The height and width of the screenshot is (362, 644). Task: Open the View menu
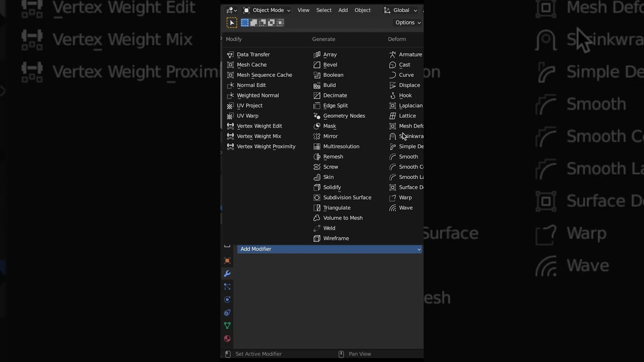click(303, 10)
